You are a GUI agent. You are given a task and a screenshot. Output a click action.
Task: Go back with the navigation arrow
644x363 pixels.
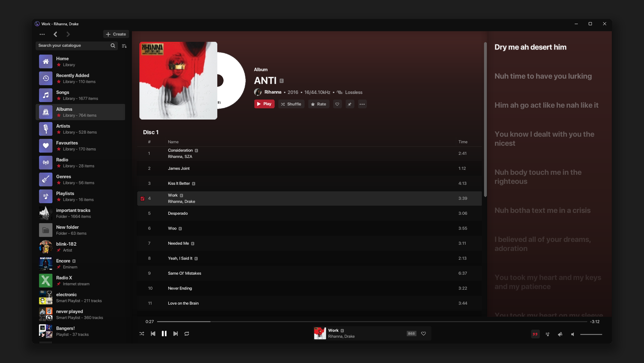[55, 34]
